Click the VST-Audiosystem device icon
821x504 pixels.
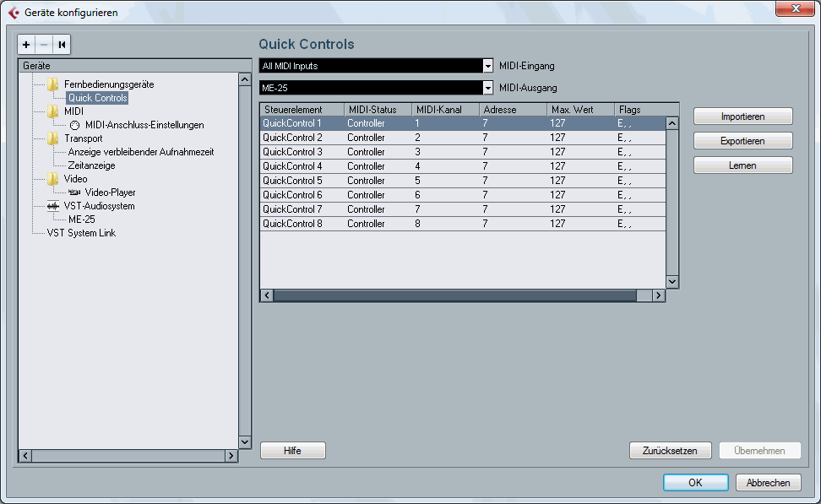pos(53,206)
